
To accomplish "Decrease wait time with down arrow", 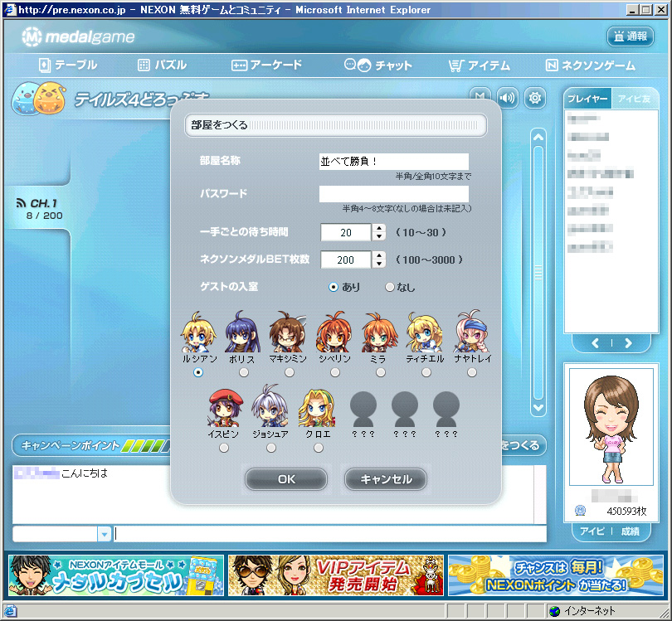I will 379,237.
